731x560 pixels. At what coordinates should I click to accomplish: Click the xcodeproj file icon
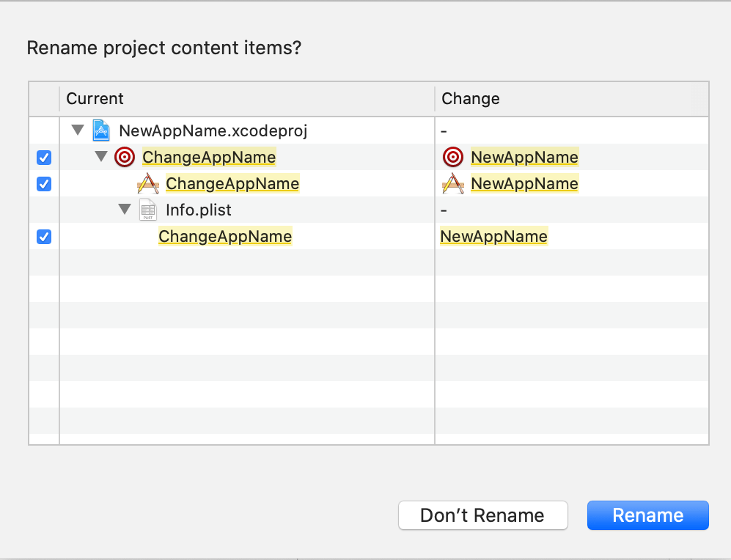101,131
